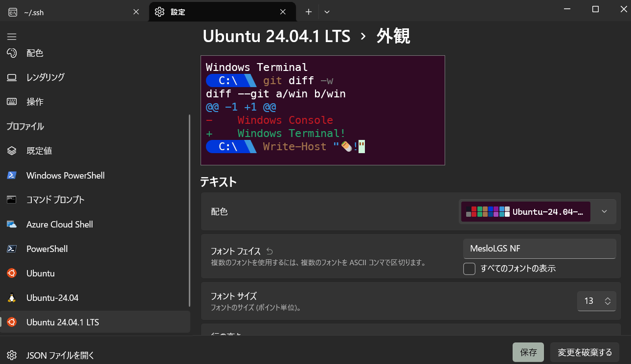
Task: Go back to Ubuntu 24.04.1 LTS breadcrumb
Action: 276,36
